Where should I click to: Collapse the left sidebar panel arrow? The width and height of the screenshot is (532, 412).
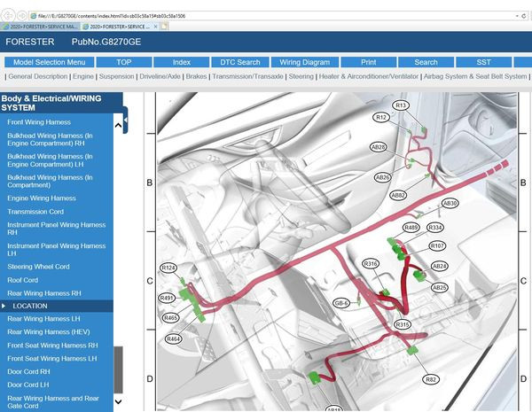pyautogui.click(x=125, y=120)
